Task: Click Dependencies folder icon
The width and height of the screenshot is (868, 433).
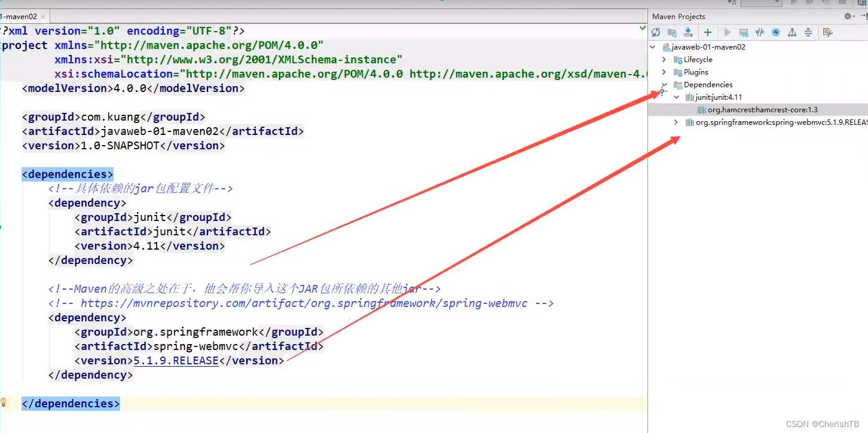Action: 678,84
